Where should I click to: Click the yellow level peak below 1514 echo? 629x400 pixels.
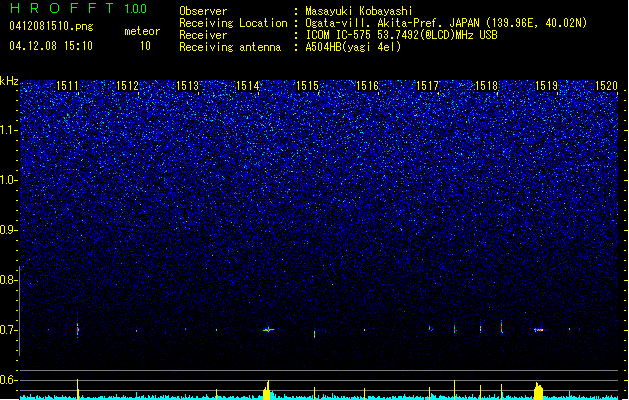coord(267,390)
